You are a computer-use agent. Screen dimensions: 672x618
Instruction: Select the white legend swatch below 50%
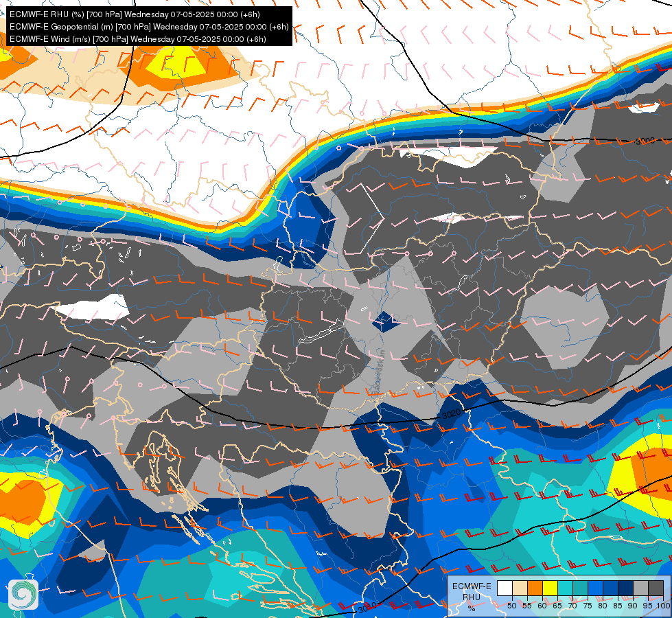click(505, 588)
